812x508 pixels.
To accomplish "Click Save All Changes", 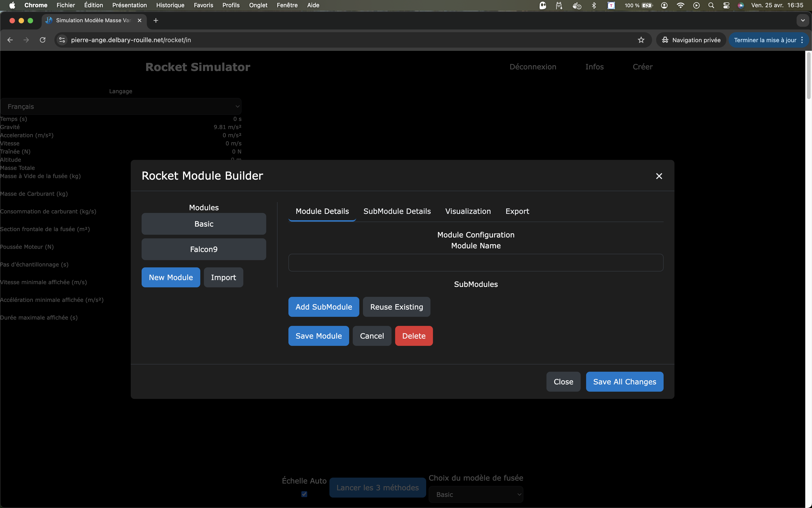I will 624,382.
